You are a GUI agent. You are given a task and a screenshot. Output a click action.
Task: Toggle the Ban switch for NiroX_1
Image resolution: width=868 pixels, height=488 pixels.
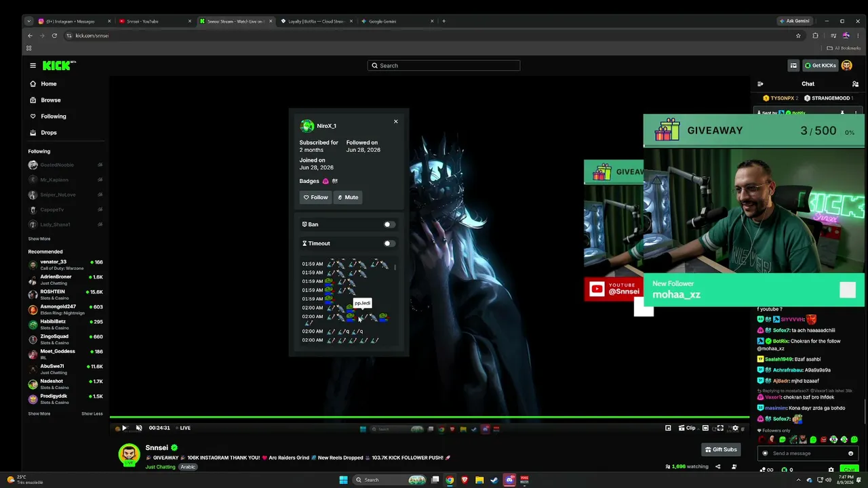pyautogui.click(x=389, y=224)
